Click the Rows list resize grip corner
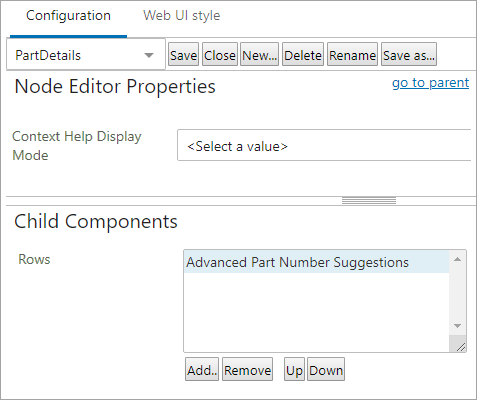 (x=460, y=347)
